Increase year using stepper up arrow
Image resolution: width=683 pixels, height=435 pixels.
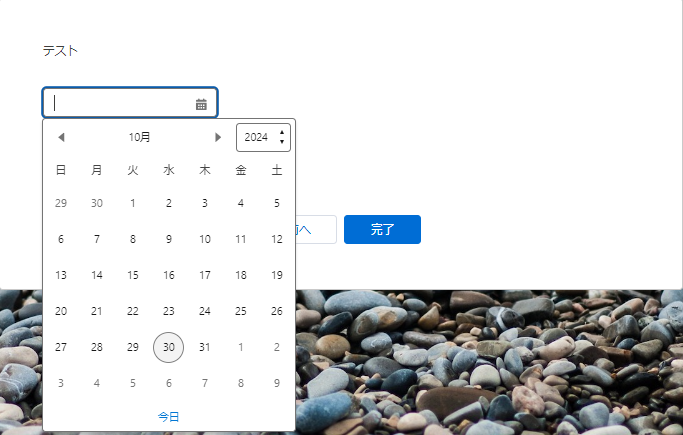point(282,132)
